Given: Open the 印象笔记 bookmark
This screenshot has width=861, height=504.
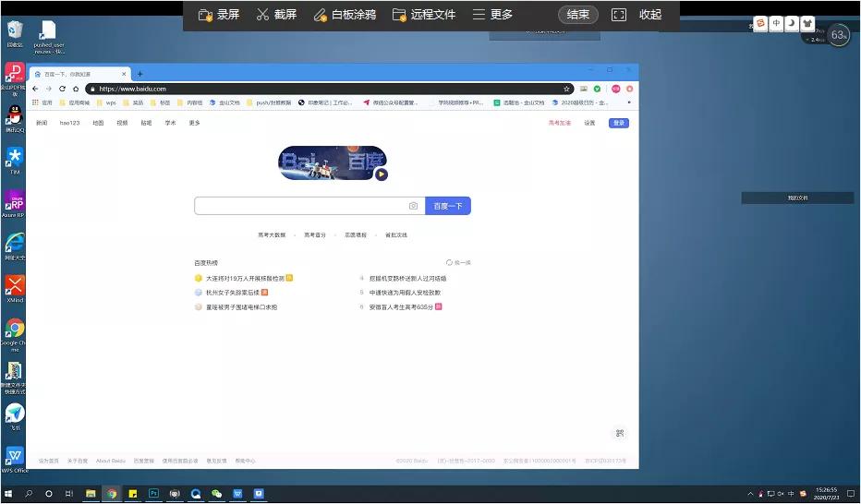Looking at the screenshot, I should 325,102.
